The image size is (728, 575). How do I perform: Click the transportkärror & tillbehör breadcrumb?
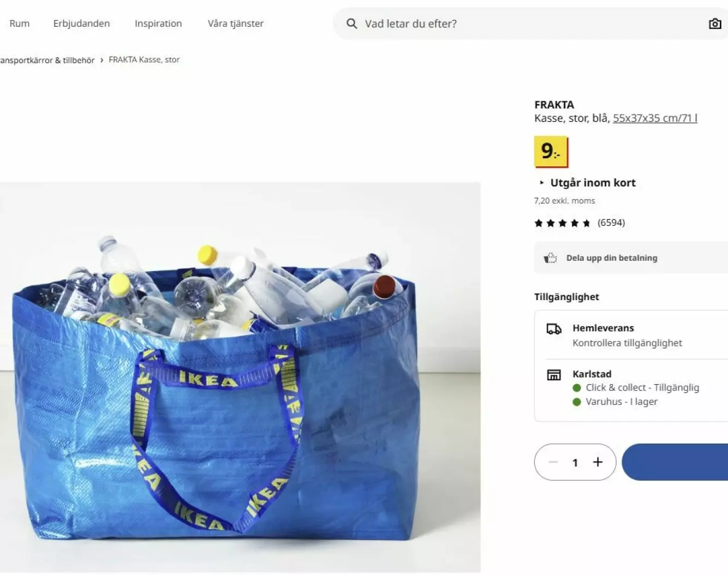pyautogui.click(x=47, y=60)
